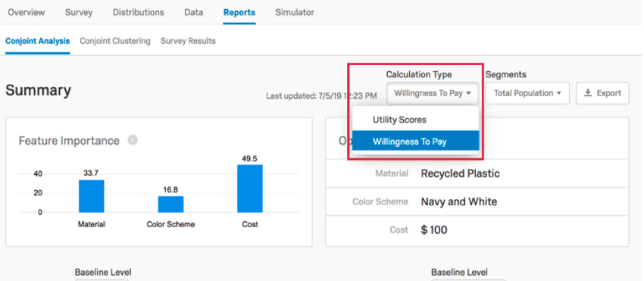Viewport: 644px width, 281px height.
Task: Click the Color Scheme bar in the chart
Action: (x=171, y=205)
